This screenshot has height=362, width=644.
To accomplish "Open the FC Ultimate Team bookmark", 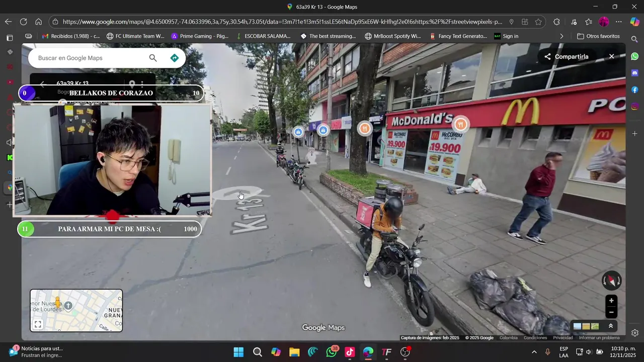I will click(x=135, y=36).
